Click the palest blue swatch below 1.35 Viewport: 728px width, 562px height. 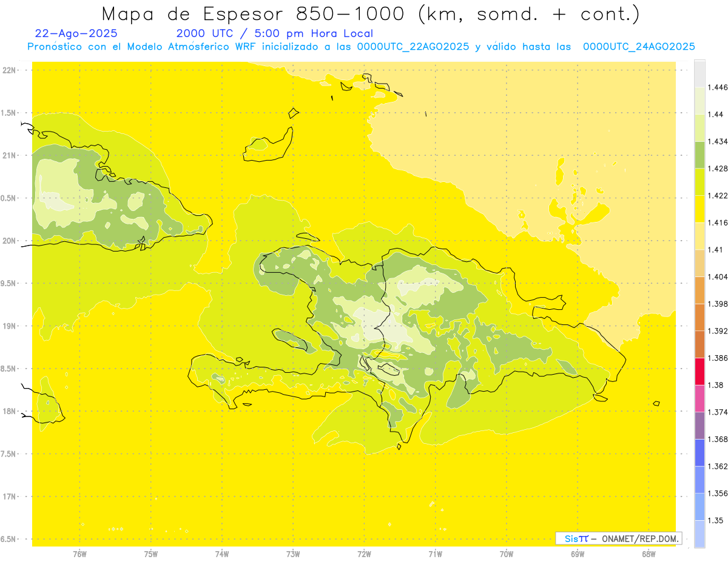pos(699,534)
